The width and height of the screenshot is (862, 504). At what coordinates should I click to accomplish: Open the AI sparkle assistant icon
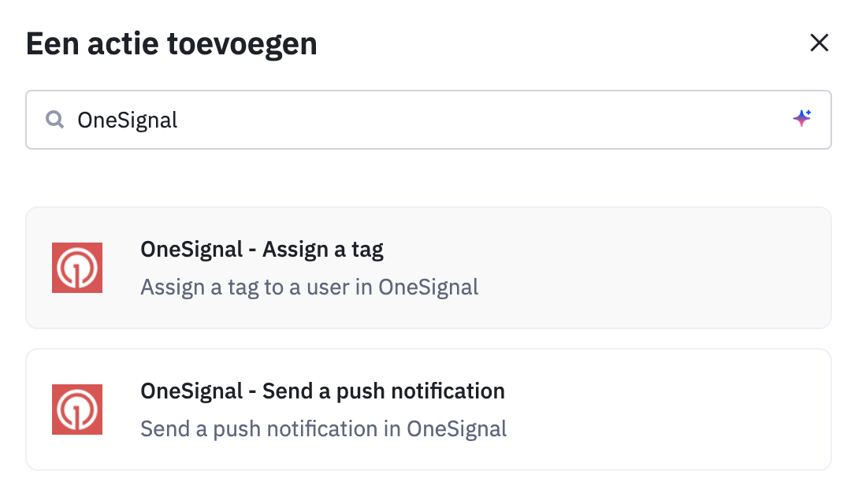pyautogui.click(x=802, y=118)
